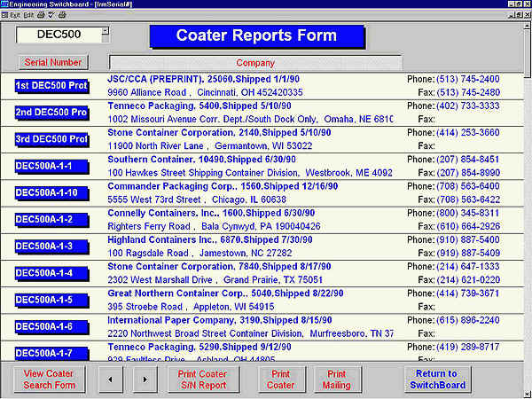Click the 395 Stroebe Road address line
Screen dimensions: 532x399
pos(191,307)
